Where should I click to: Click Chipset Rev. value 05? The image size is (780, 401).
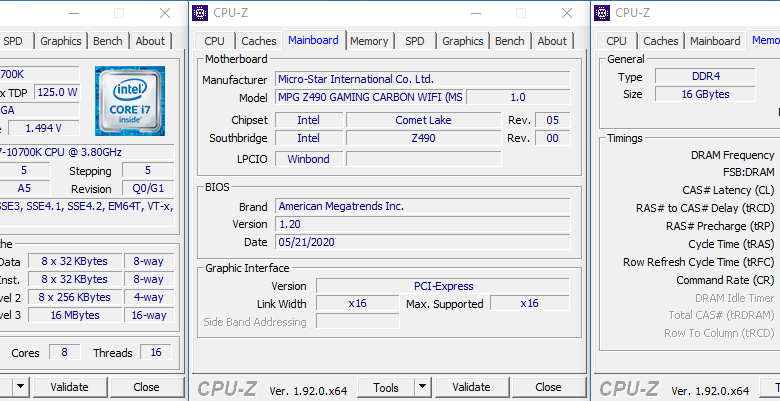coord(553,120)
